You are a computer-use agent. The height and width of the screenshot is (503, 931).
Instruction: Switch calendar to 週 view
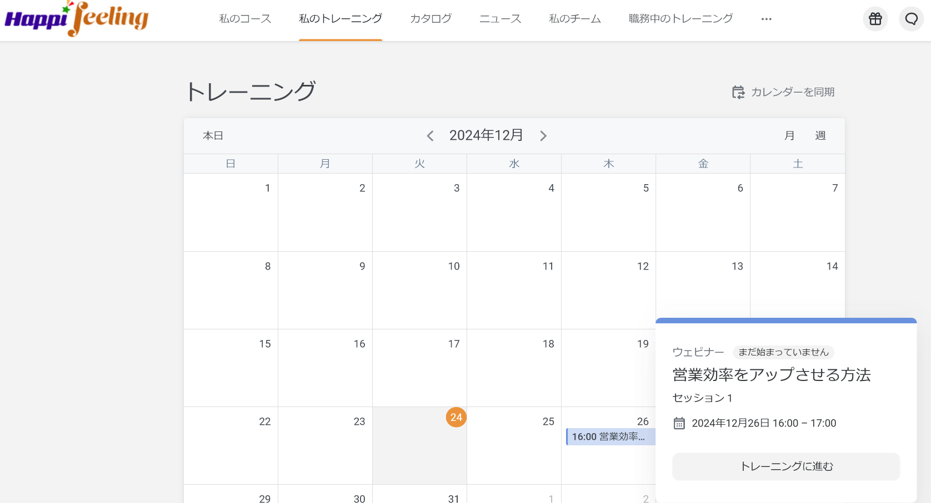[820, 136]
